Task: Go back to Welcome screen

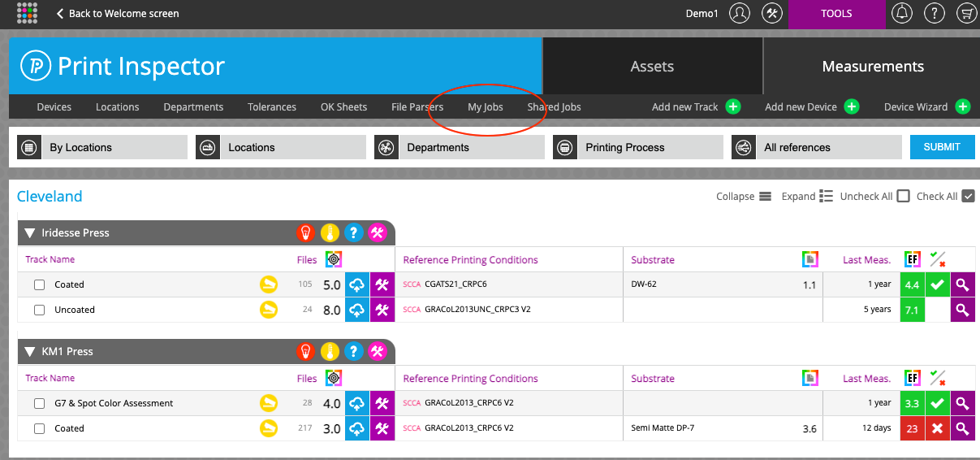Action: (x=117, y=14)
